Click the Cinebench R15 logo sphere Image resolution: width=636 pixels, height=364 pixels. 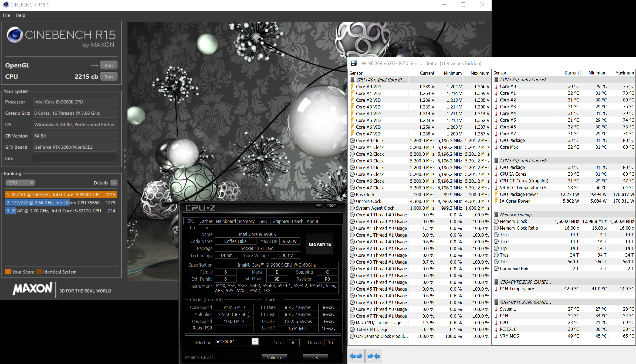(15, 35)
